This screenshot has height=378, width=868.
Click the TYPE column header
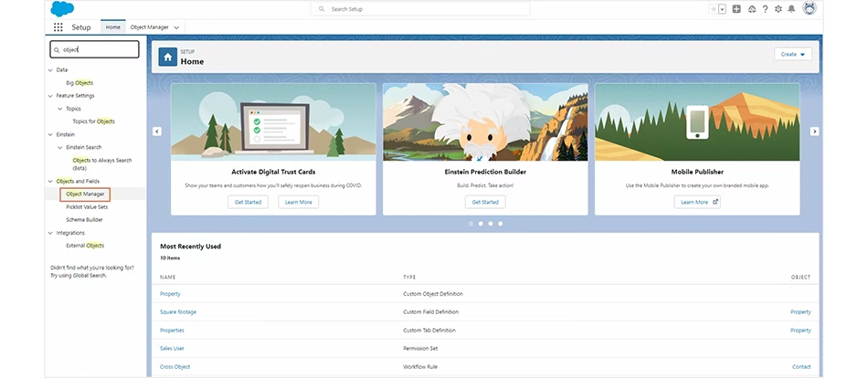click(409, 278)
